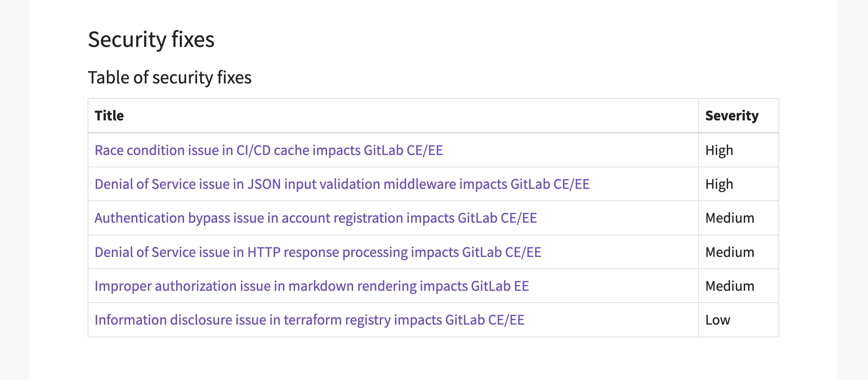Select the Medium severity cell for authentication bypass
Image resolution: width=868 pixels, height=380 pixels.
tap(729, 218)
